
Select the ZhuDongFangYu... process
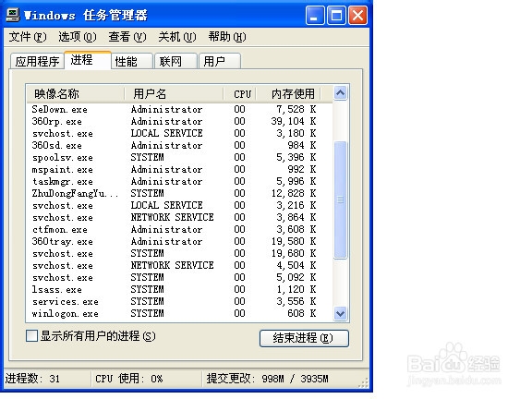coord(180,193)
